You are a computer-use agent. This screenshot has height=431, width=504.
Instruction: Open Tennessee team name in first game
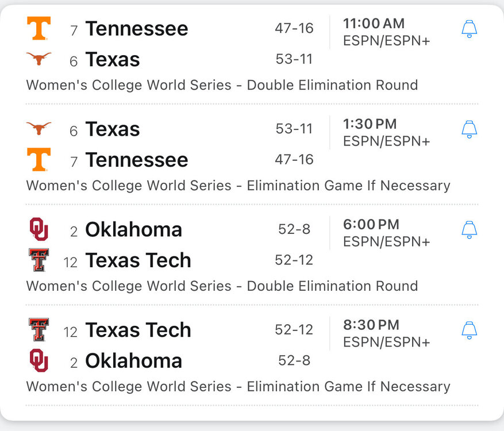coord(137,29)
